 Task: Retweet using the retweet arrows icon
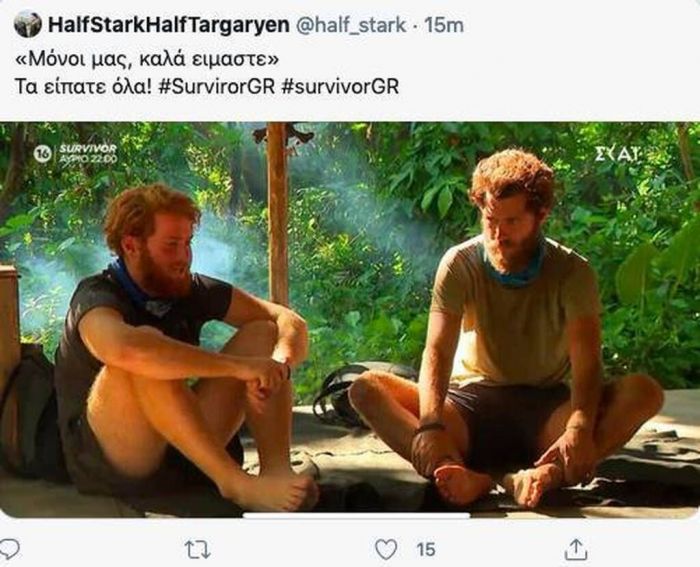tap(198, 550)
